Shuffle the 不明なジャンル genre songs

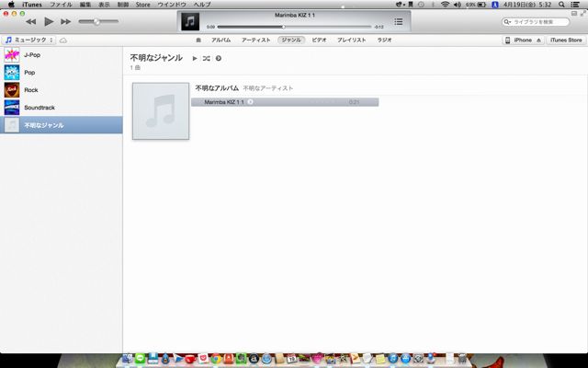point(206,58)
